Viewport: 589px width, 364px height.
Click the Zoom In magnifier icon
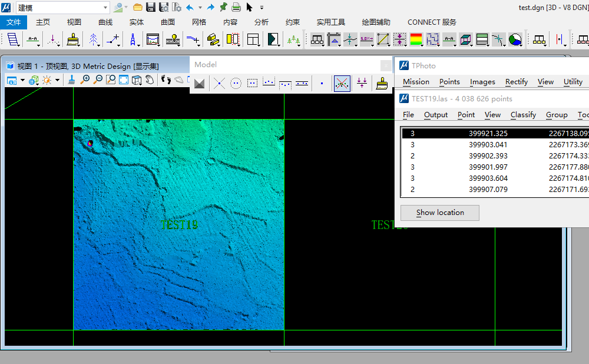pos(85,80)
